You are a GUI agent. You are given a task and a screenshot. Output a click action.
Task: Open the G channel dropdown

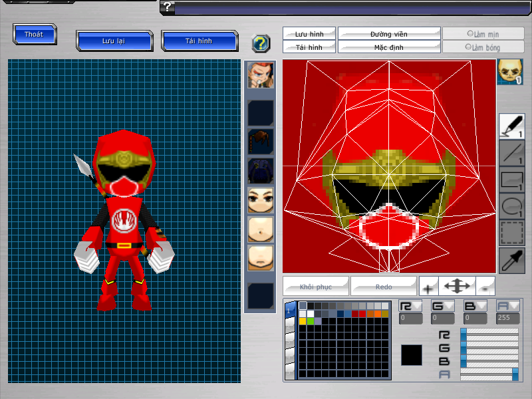pos(442,306)
